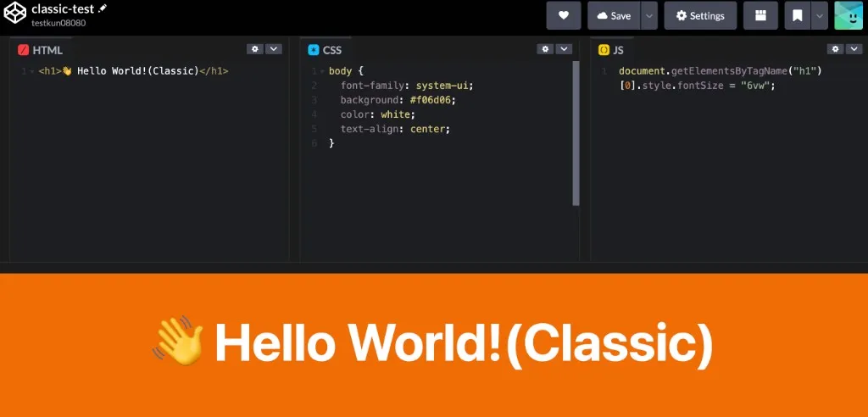Select the CSS editor tab

pyautogui.click(x=325, y=50)
